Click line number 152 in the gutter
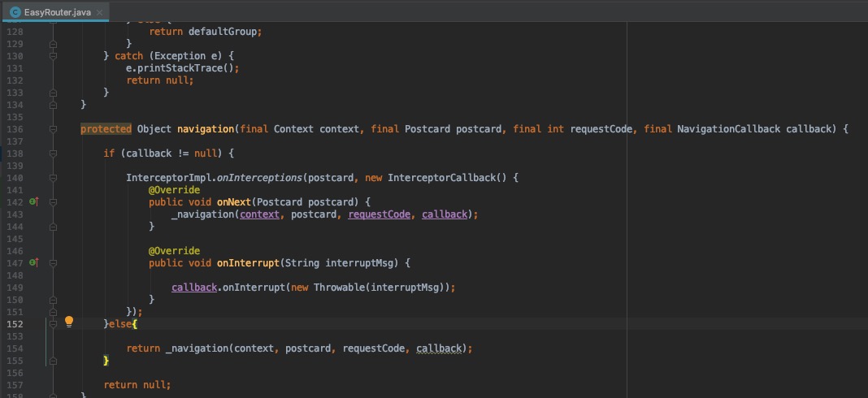Image resolution: width=868 pixels, height=398 pixels. click(15, 324)
